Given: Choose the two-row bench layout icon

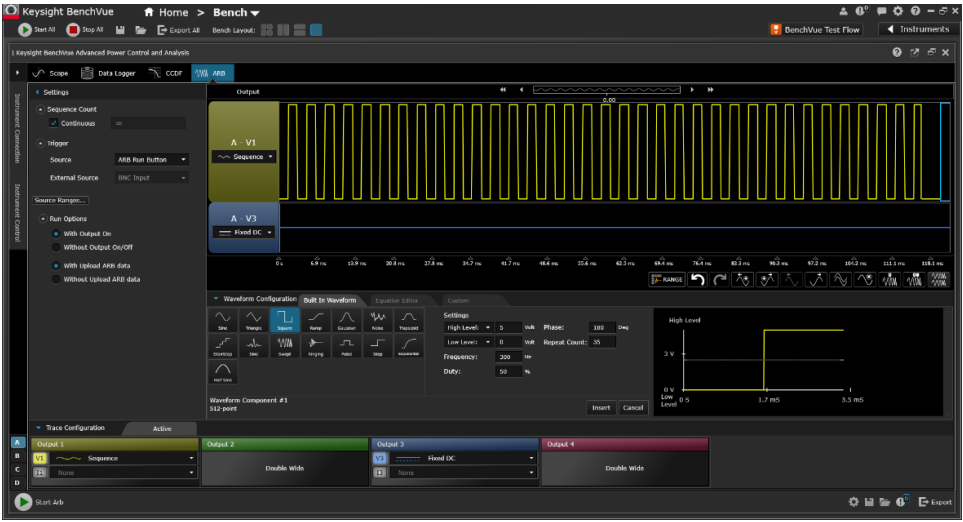Looking at the screenshot, I should tap(300, 29).
